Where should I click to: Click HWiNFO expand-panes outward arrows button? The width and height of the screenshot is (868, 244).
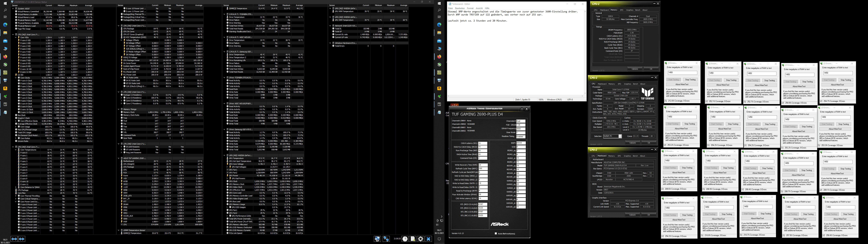(14, 239)
